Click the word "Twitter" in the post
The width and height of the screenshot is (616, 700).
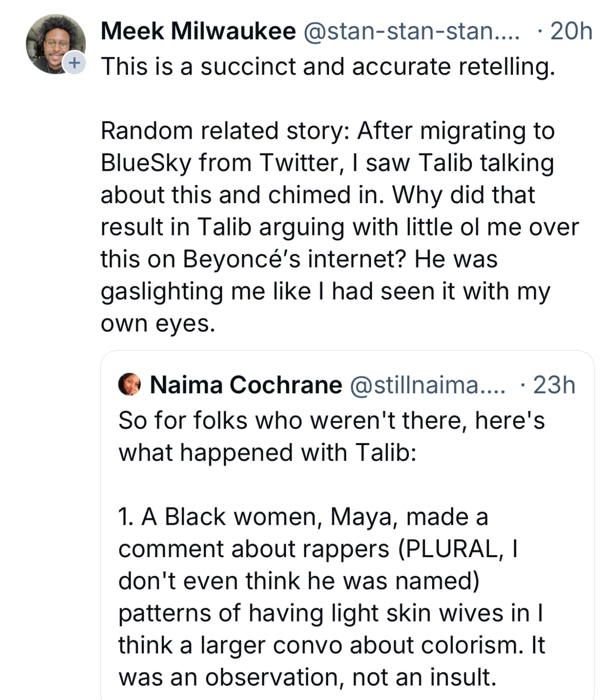tap(299, 163)
